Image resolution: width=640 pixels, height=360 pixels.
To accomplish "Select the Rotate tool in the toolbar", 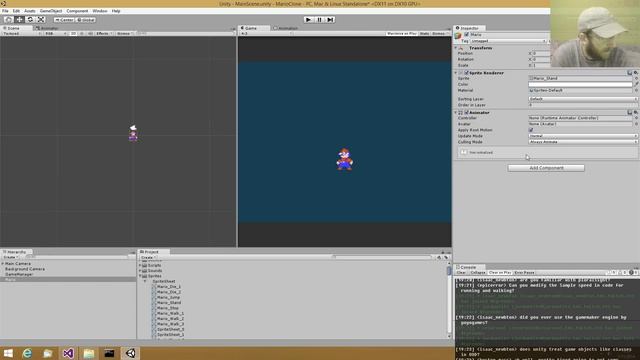I will (x=30, y=20).
